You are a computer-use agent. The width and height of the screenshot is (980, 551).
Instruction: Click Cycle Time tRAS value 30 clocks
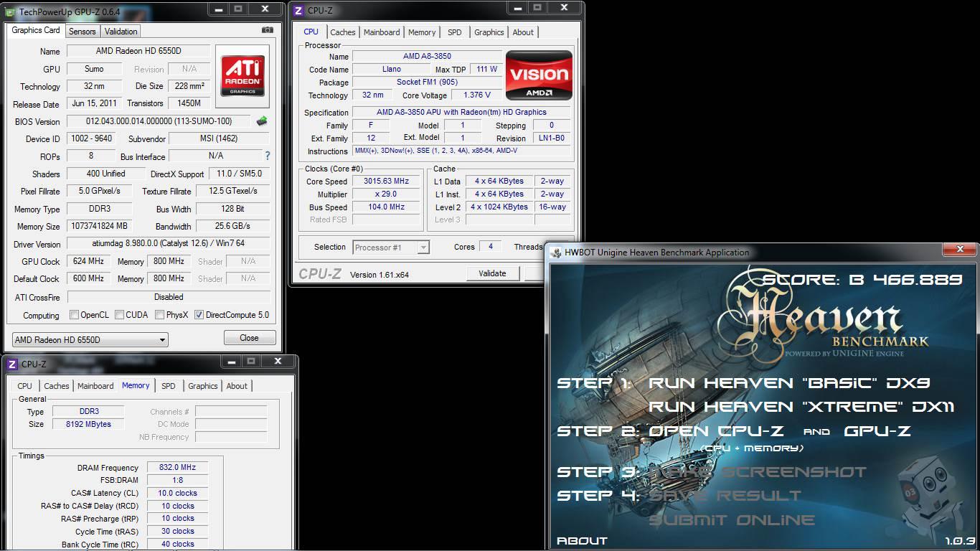tap(177, 532)
